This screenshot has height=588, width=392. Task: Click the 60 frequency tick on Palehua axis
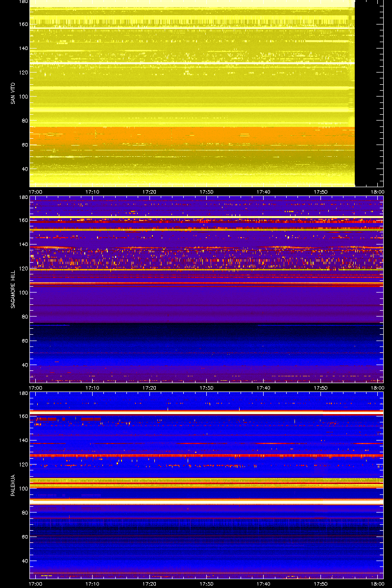[24, 537]
